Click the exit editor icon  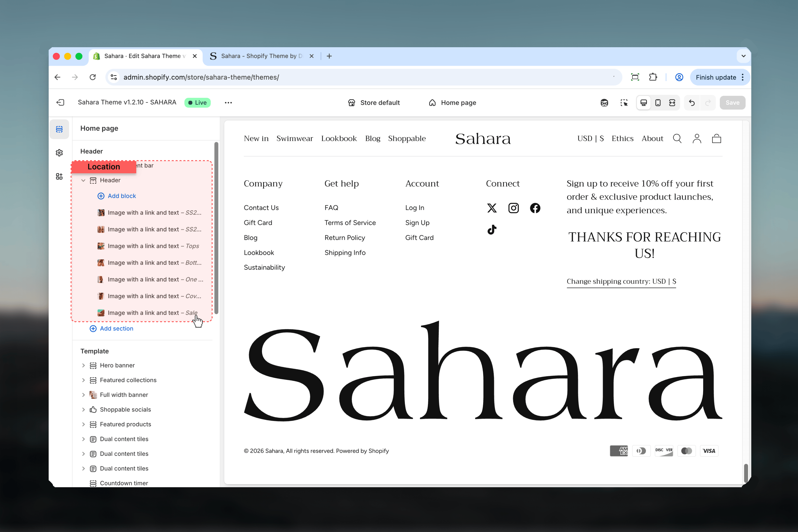tap(60, 102)
